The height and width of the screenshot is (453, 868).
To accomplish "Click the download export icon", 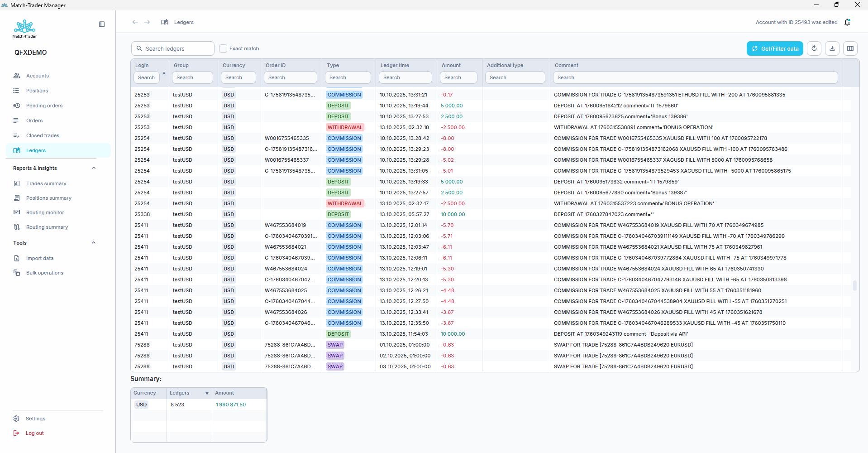I will click(x=832, y=48).
